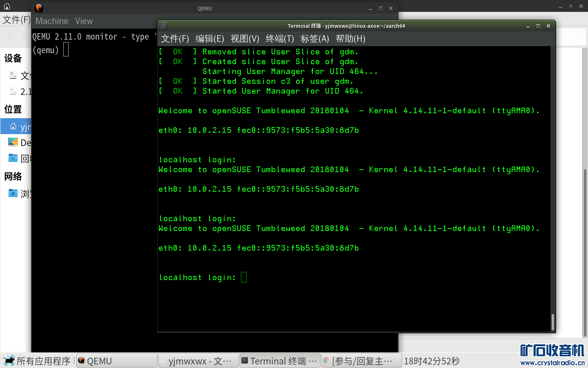This screenshot has width=588, height=368.
Task: Click the 'Starting User Manager for UID 464...' line
Action: point(290,72)
